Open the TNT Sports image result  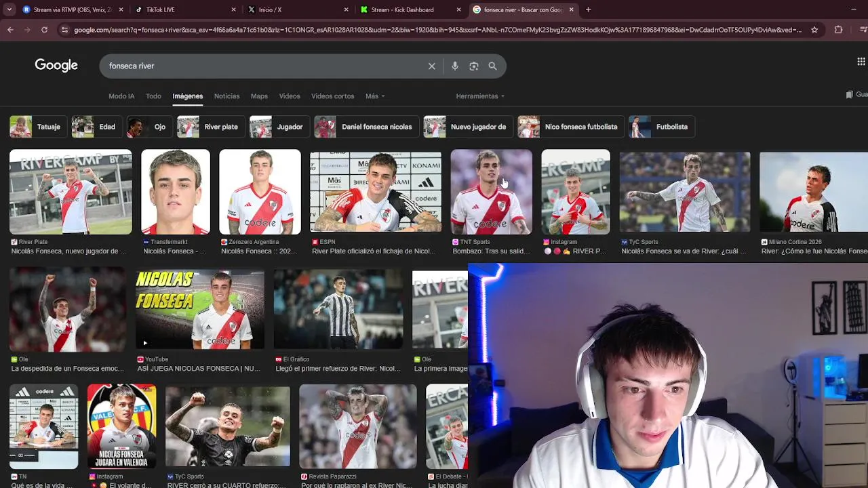(x=491, y=192)
